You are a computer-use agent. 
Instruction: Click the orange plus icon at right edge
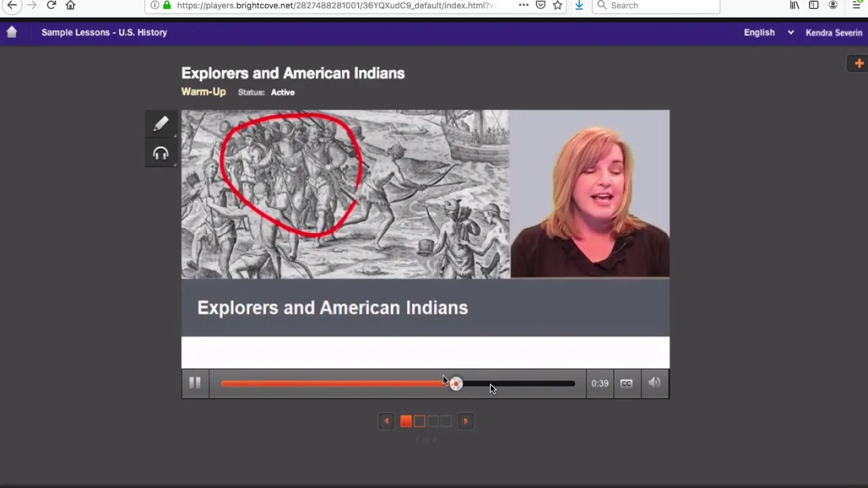click(x=859, y=63)
